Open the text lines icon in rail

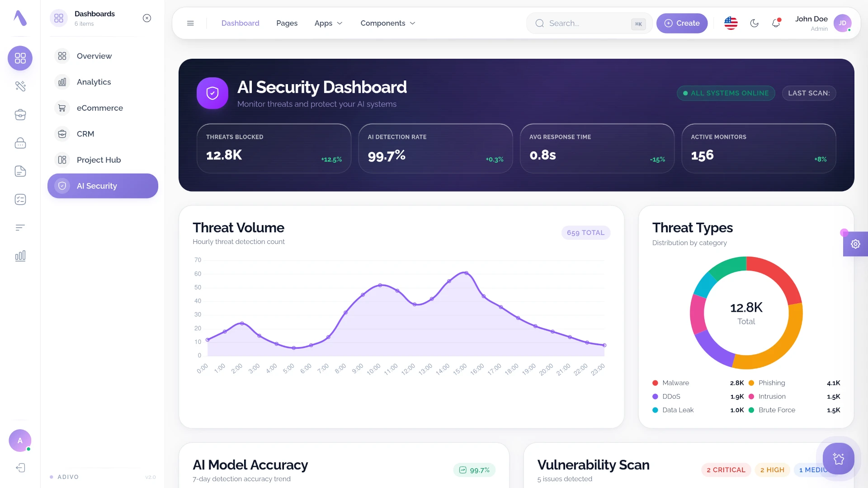pyautogui.click(x=20, y=227)
